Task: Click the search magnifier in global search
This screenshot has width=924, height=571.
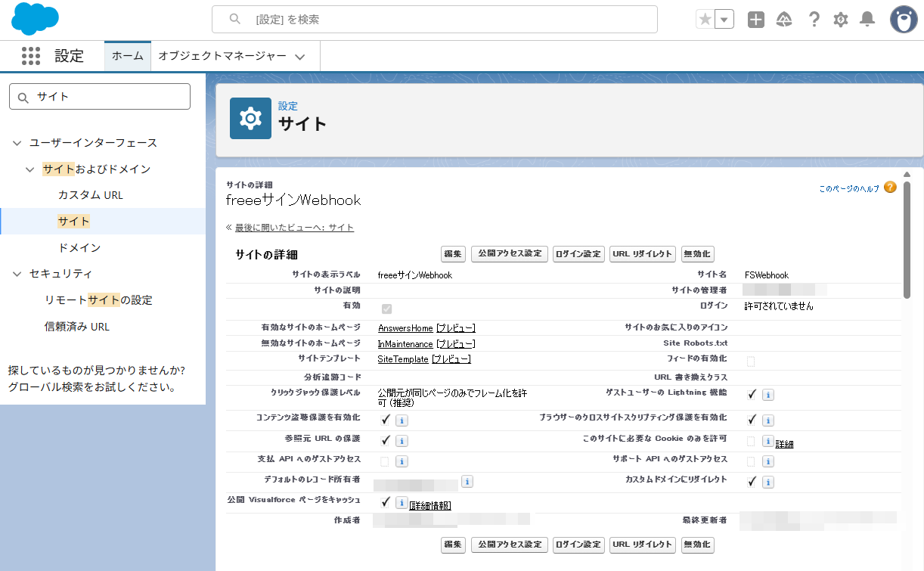Action: click(x=235, y=19)
